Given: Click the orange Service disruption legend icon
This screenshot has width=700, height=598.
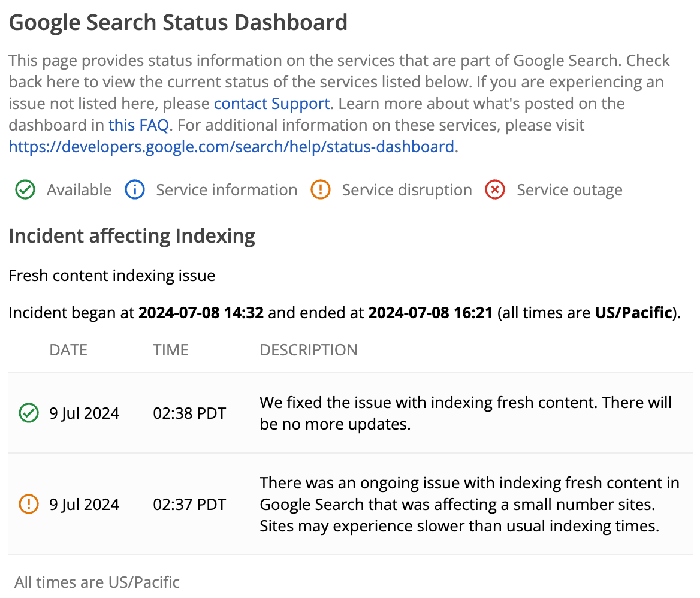Looking at the screenshot, I should (321, 190).
